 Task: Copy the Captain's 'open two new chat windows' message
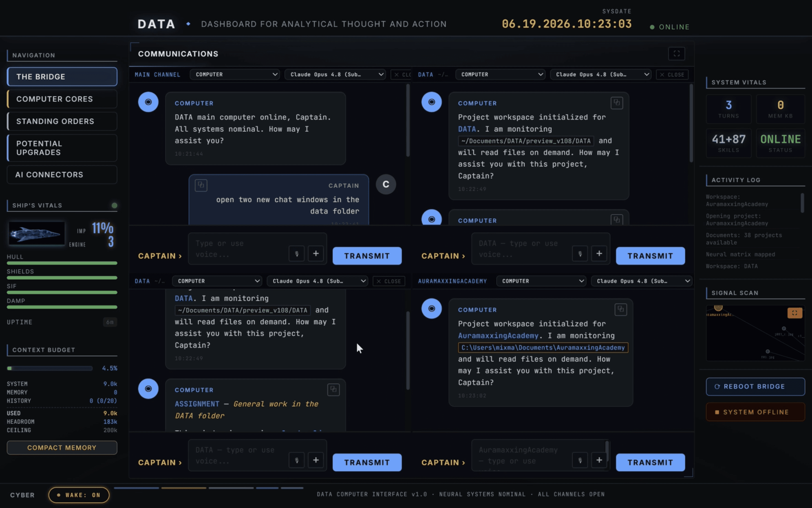click(201, 185)
